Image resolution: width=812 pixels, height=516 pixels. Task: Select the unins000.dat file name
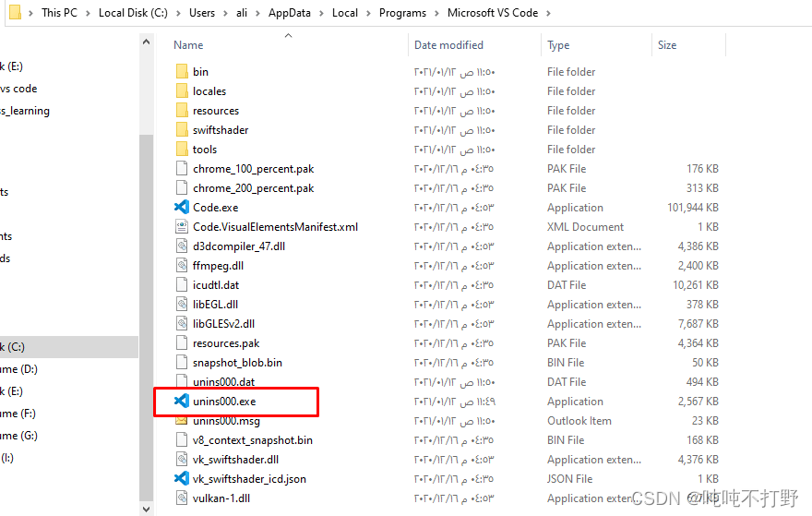223,382
